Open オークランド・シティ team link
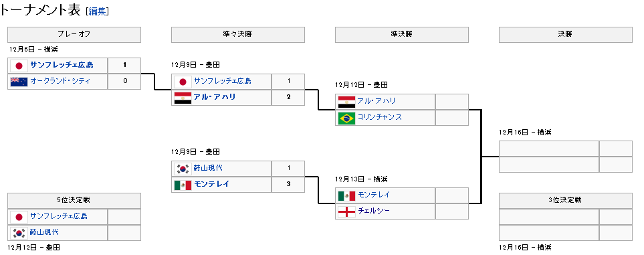This screenshot has height=255, width=644. (x=60, y=81)
